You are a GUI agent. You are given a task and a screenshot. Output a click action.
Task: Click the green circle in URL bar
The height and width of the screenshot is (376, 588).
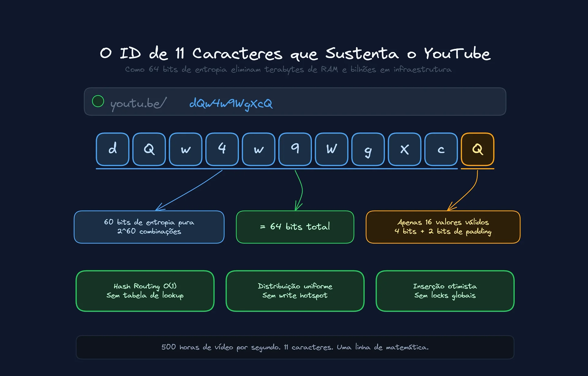pyautogui.click(x=98, y=101)
